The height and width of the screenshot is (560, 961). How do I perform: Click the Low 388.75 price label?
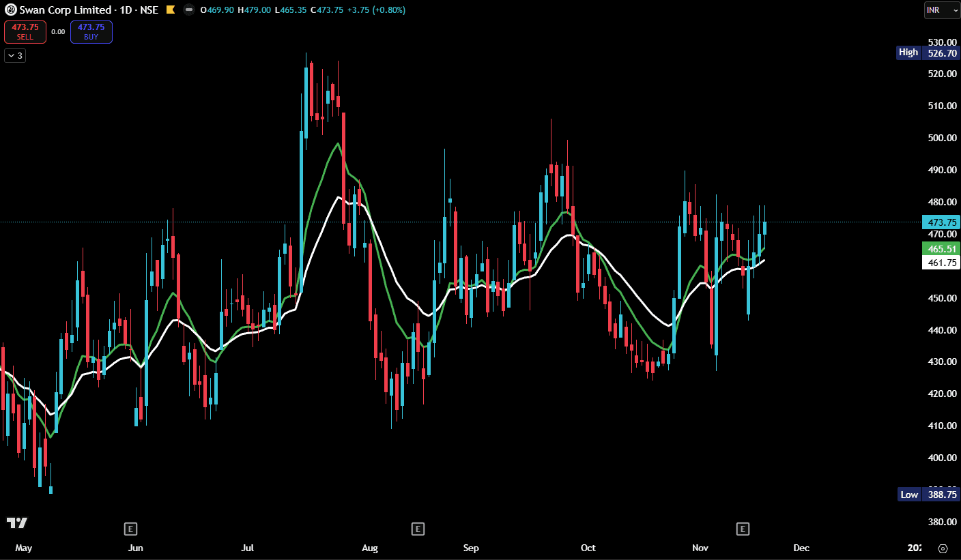pos(928,495)
